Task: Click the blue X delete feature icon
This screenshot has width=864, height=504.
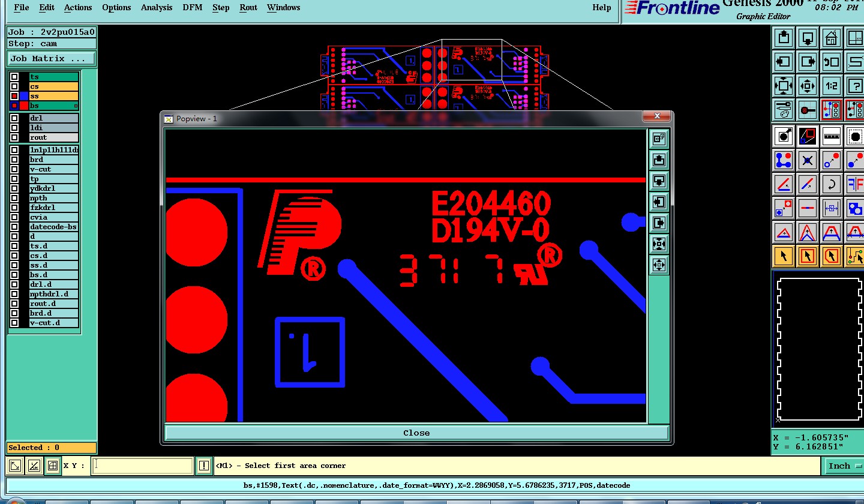Action: coord(808,160)
